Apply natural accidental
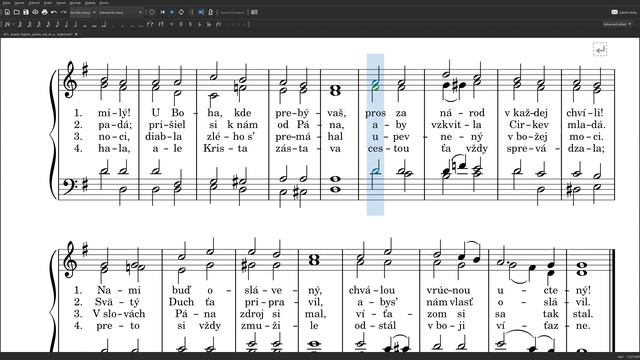640x360 pixels. [190, 24]
